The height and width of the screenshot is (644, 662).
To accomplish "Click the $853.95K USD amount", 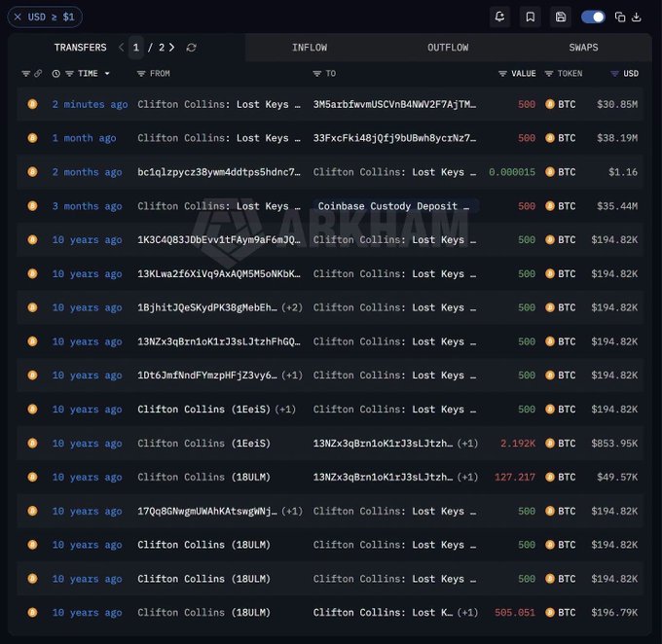I will coord(614,444).
